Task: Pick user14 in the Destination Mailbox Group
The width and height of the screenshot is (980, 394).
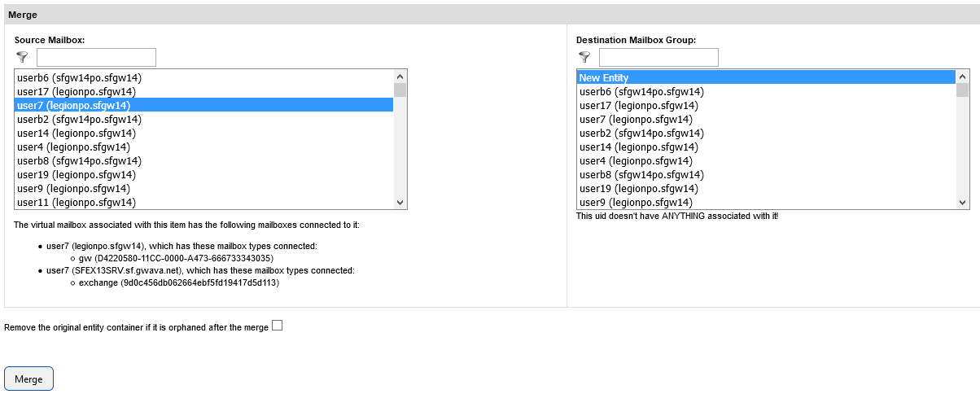Action: 639,147
